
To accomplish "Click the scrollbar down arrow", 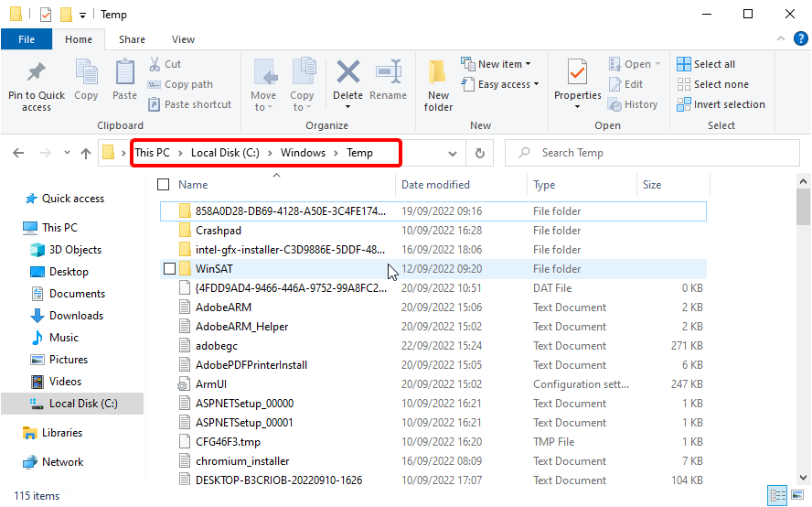I will coord(803,478).
